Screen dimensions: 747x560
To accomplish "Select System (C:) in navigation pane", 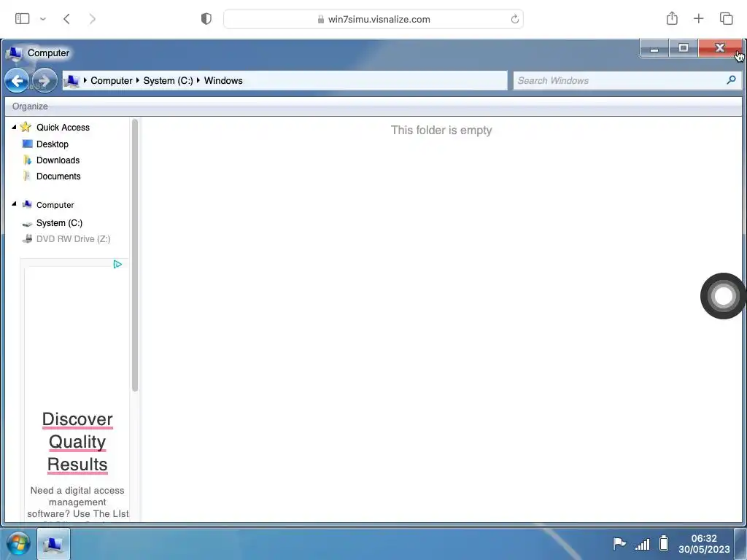I will (x=60, y=223).
